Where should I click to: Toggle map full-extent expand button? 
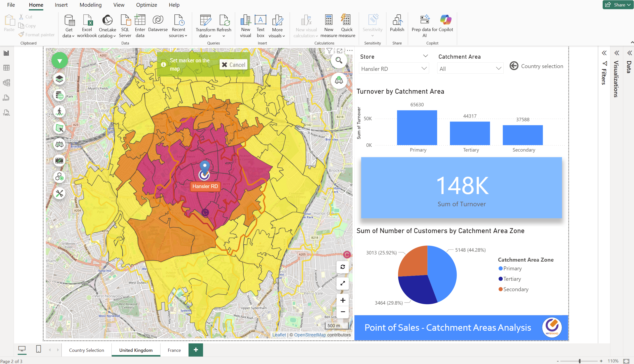pyautogui.click(x=342, y=283)
